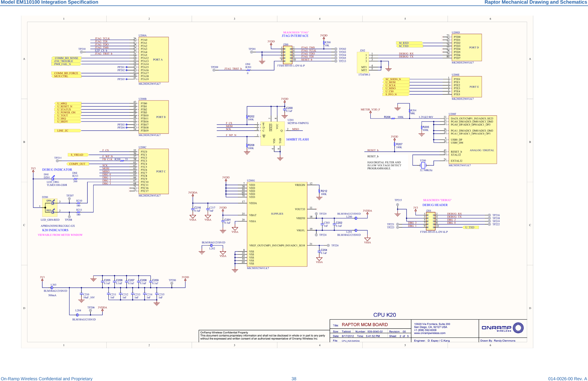Click the U_SCLK port label
Viewport: 588px width, 381px height.
(x=396, y=85)
